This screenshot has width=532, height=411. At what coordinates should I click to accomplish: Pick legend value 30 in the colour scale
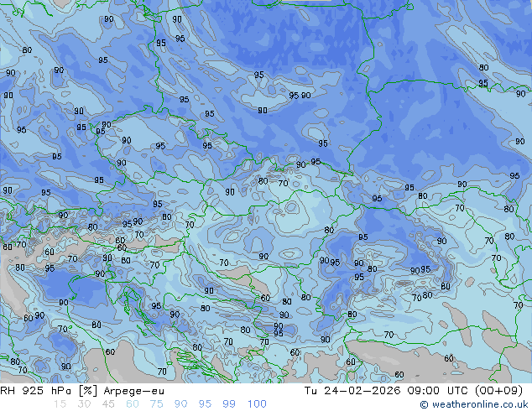(84, 404)
